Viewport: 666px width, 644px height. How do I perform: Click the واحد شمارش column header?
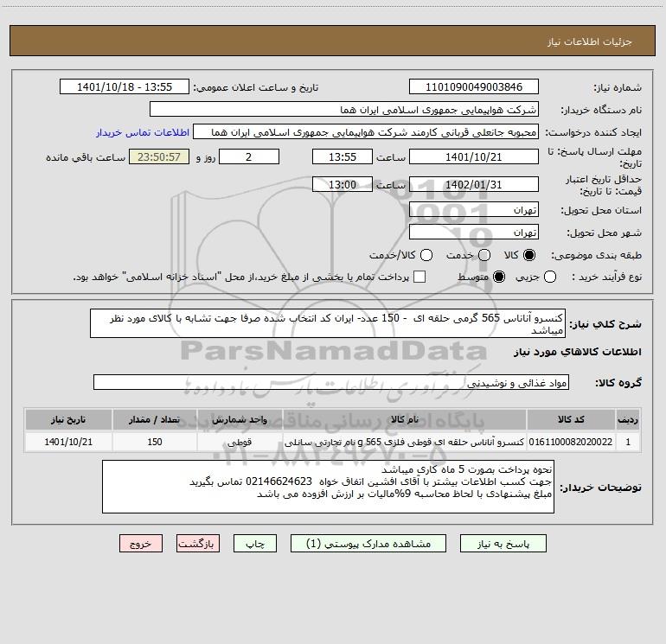point(240,419)
